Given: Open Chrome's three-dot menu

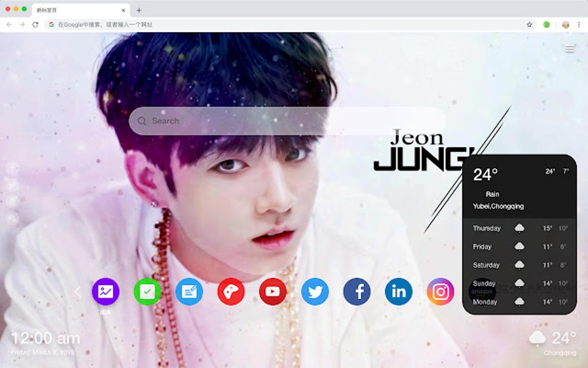Looking at the screenshot, I should coord(578,25).
